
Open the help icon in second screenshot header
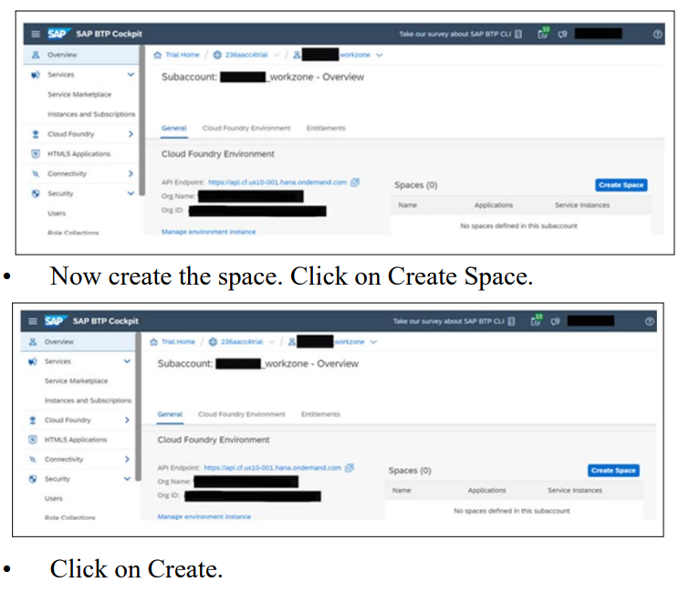[650, 321]
